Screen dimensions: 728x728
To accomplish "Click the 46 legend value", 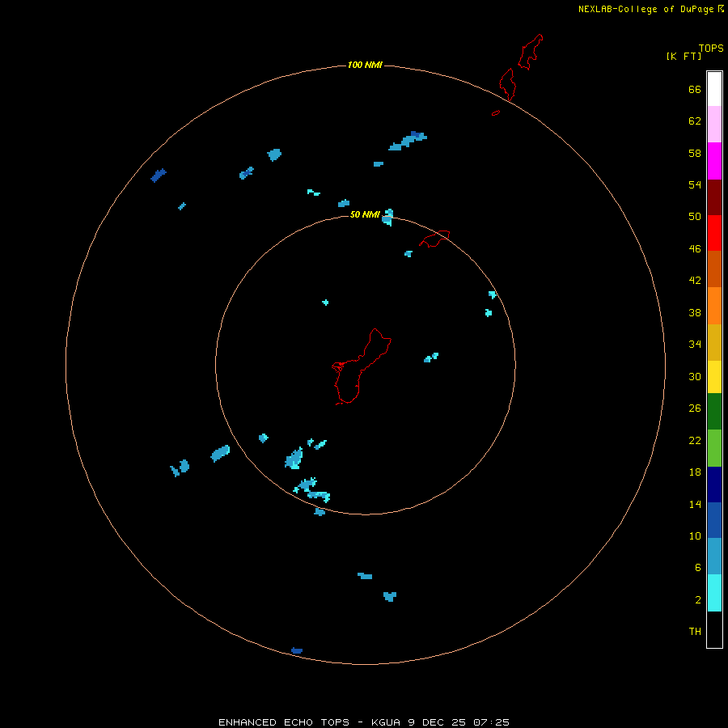I will tap(695, 249).
